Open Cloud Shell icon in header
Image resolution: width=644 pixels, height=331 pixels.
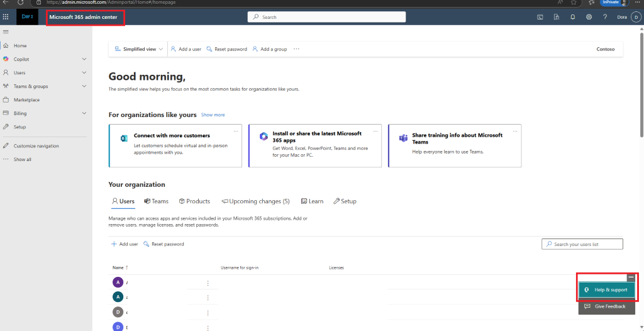(x=540, y=17)
